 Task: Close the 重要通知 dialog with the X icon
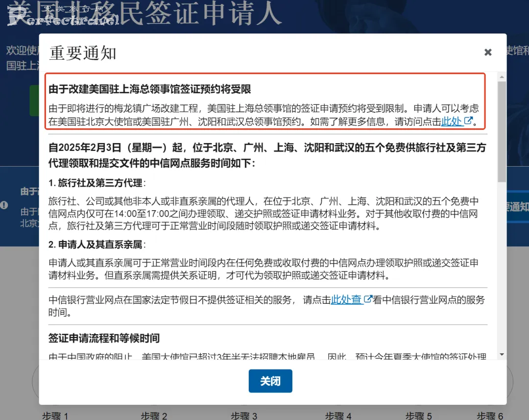488,52
